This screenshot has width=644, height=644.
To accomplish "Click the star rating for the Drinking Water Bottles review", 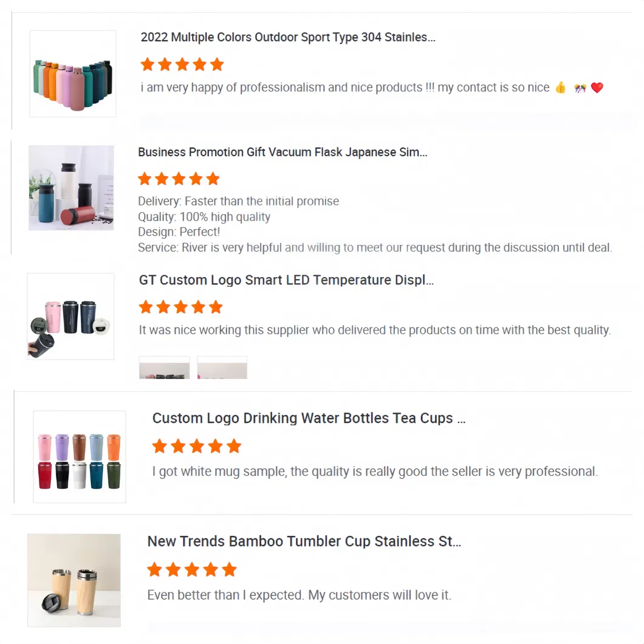I will coord(196,447).
